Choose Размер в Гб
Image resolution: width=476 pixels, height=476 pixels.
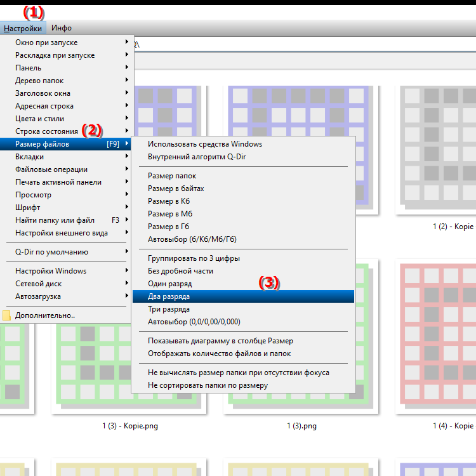pyautogui.click(x=243, y=227)
